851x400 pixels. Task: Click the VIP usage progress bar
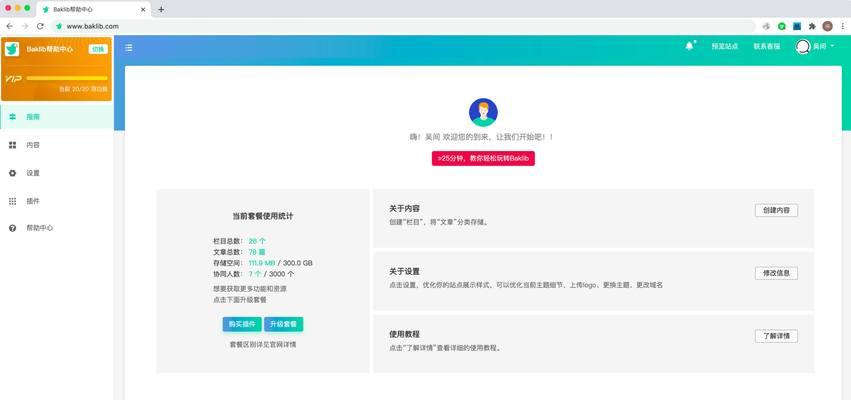click(67, 77)
